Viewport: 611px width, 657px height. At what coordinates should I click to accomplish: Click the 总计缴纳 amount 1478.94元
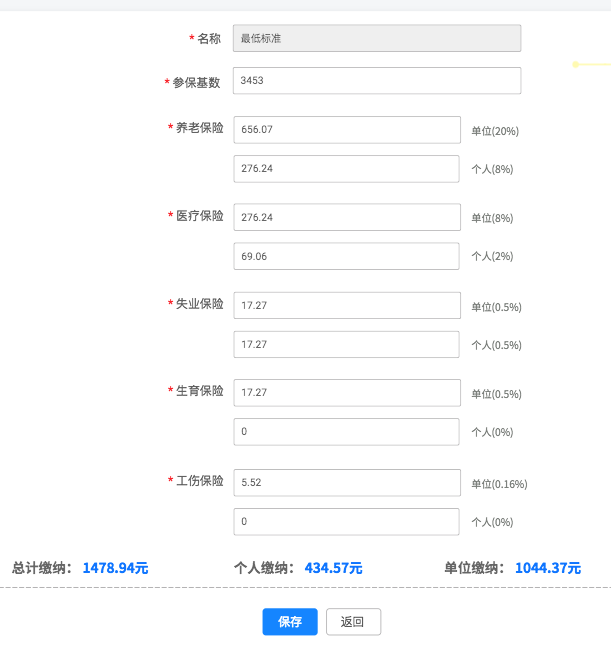coord(115,568)
